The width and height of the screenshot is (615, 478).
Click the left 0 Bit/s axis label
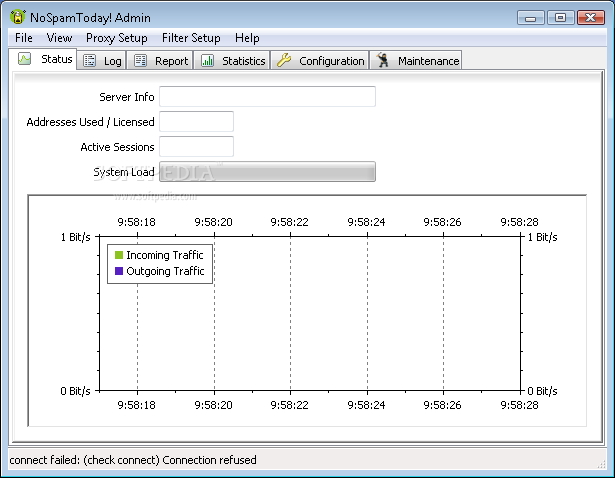click(x=75, y=391)
